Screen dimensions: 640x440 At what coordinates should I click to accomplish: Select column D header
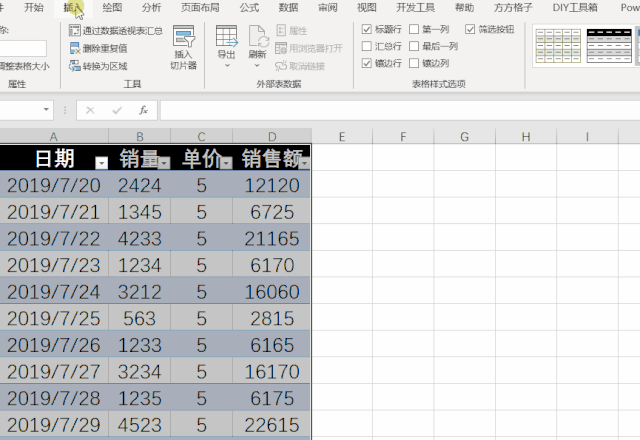click(272, 136)
